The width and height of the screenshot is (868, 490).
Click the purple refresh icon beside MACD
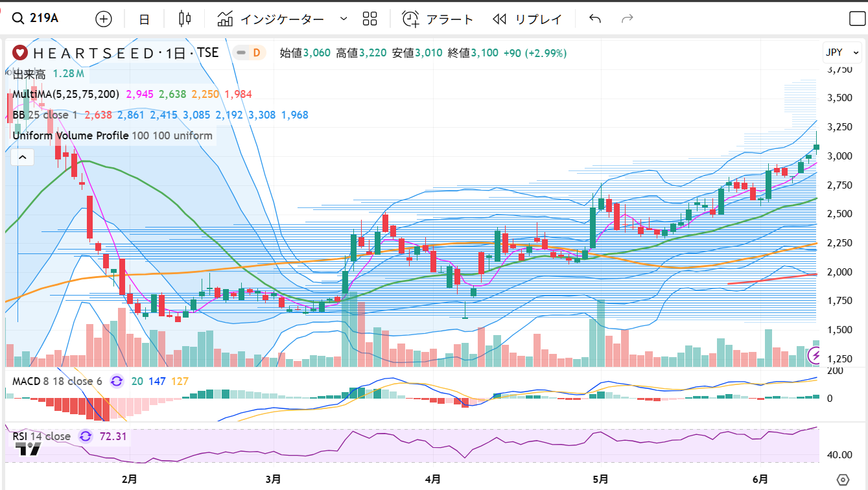pyautogui.click(x=117, y=381)
